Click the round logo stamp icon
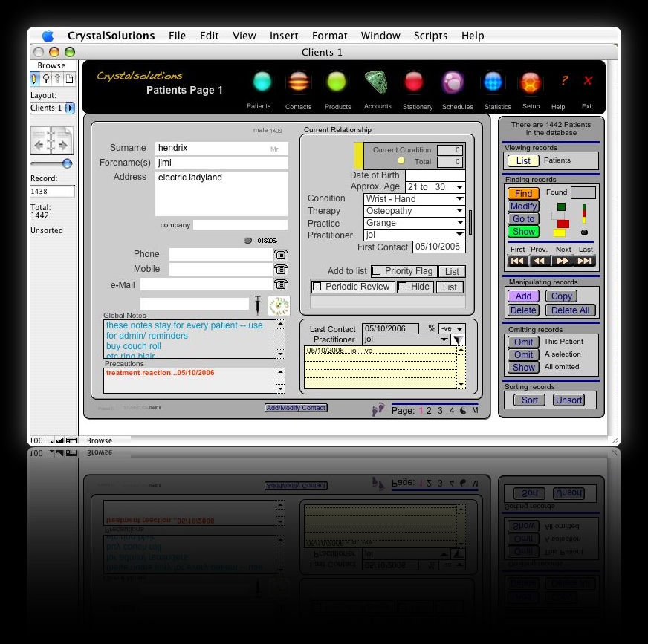The image size is (648, 644). click(279, 306)
